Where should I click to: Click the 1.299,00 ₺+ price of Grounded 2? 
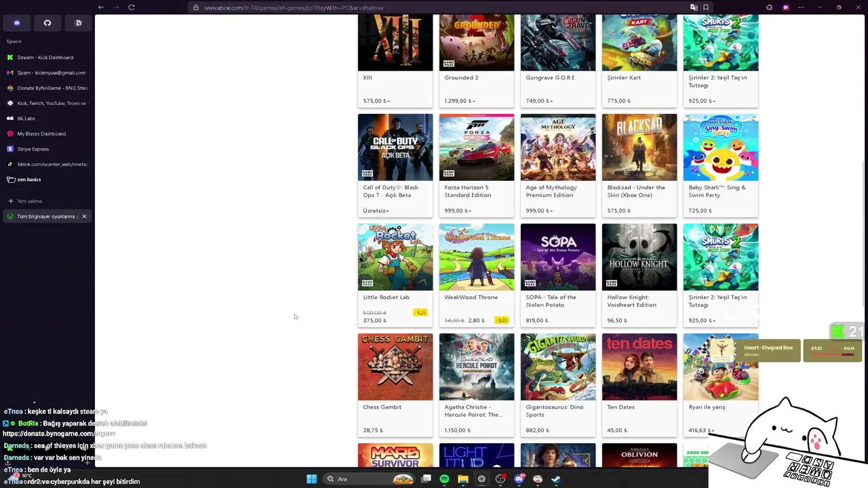[x=458, y=101]
